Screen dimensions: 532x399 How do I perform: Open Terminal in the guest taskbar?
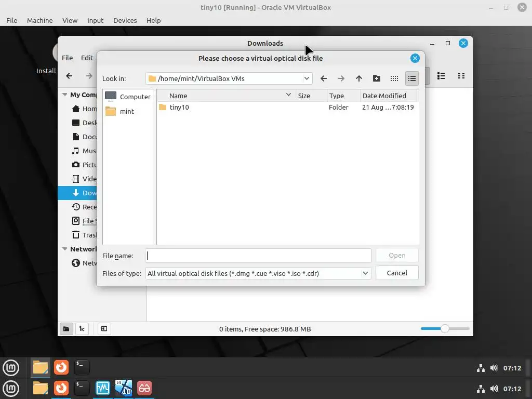pos(82,367)
